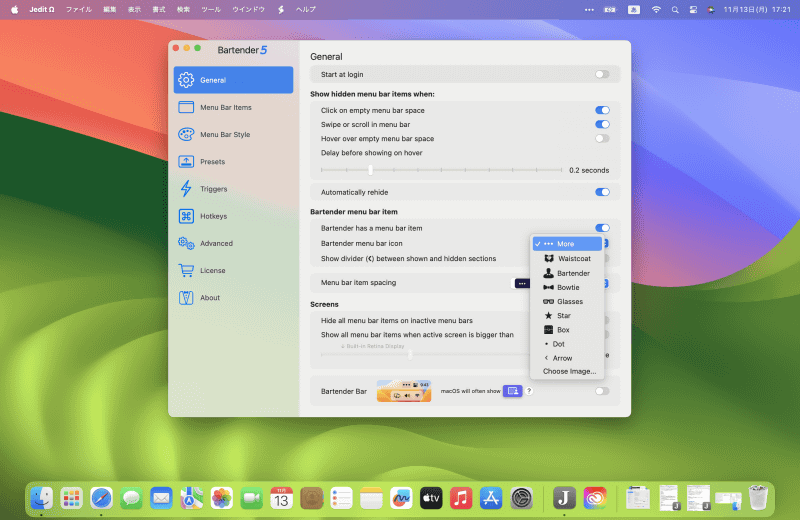Open Music from the Dock
This screenshot has width=800, height=520.
click(x=461, y=498)
